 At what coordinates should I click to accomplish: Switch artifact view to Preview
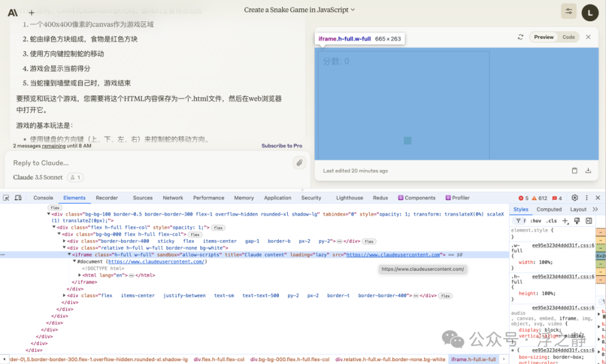point(543,37)
